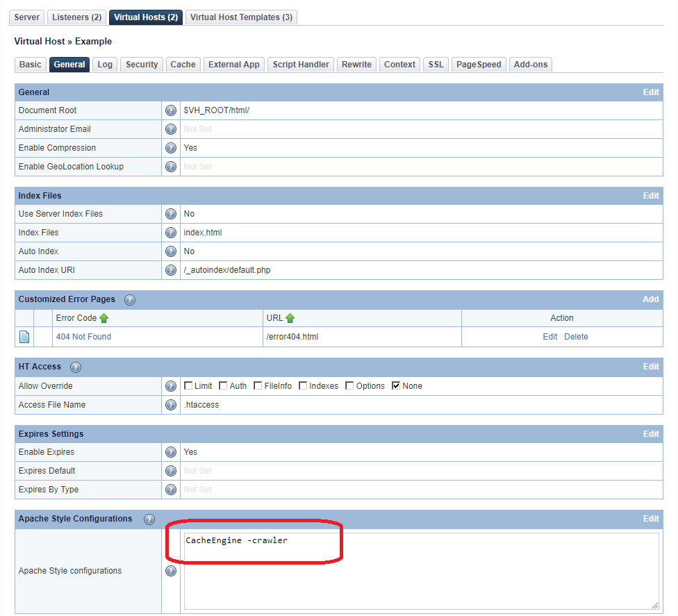The height and width of the screenshot is (616, 678).
Task: Click document icon of 404 row
Action: (24, 337)
